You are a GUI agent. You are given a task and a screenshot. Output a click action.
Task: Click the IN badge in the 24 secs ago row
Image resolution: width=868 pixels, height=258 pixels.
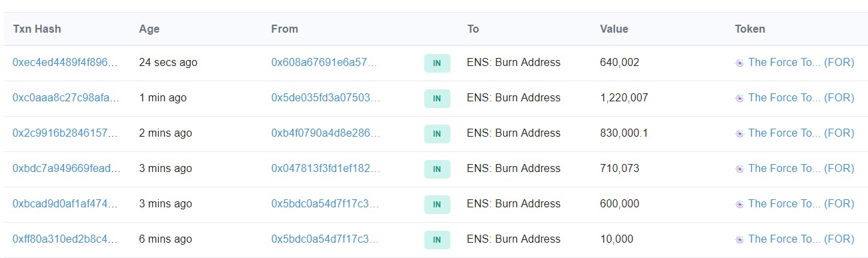[x=437, y=63]
